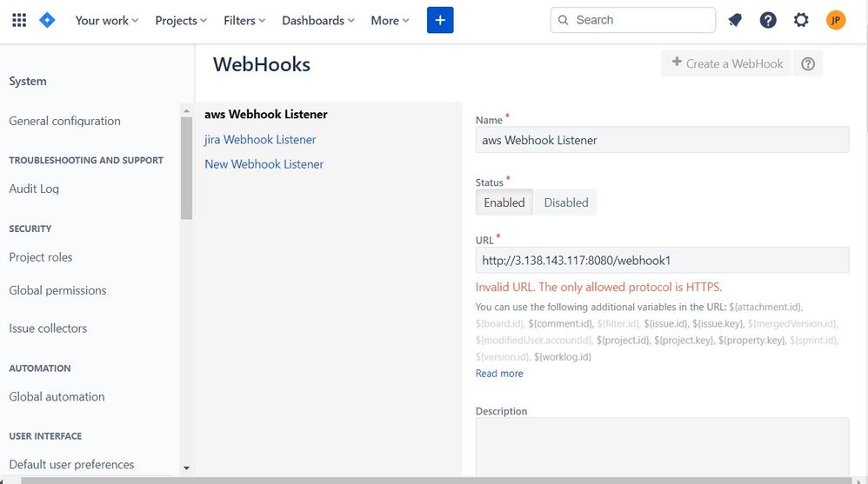Open the settings gear icon
The height and width of the screenshot is (484, 868).
point(801,21)
